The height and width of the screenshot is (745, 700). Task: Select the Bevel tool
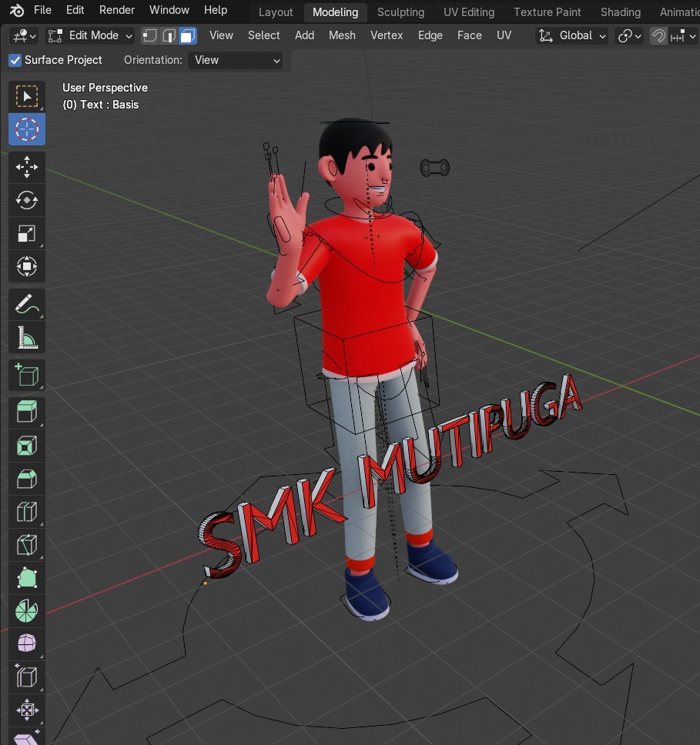click(27, 479)
